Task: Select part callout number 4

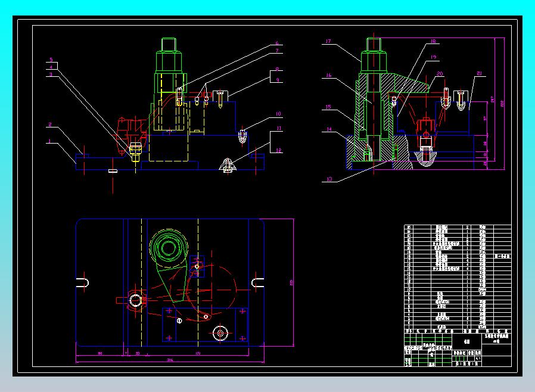Action: pyautogui.click(x=51, y=67)
